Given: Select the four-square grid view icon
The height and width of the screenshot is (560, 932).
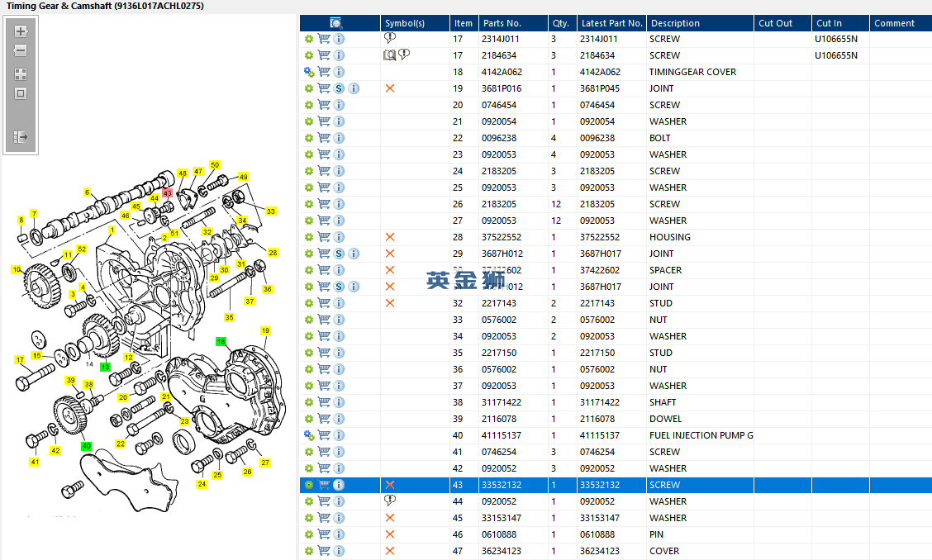Looking at the screenshot, I should tap(21, 74).
